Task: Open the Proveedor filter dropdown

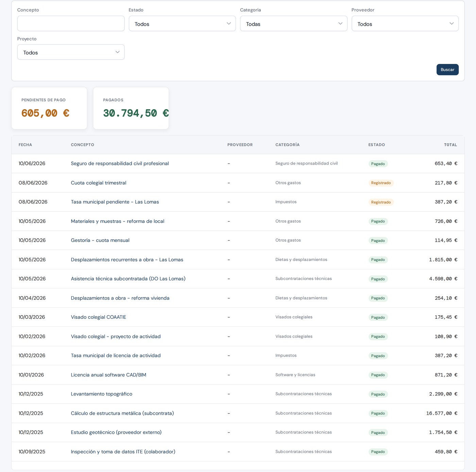Action: (405, 23)
